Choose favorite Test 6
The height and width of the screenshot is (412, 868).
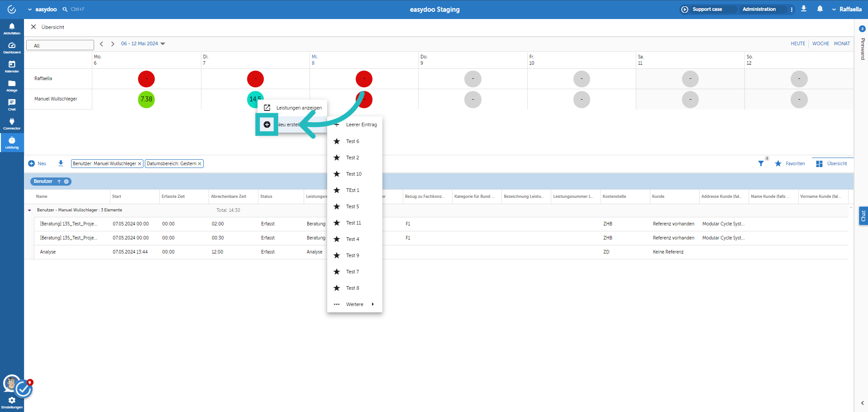(355, 141)
